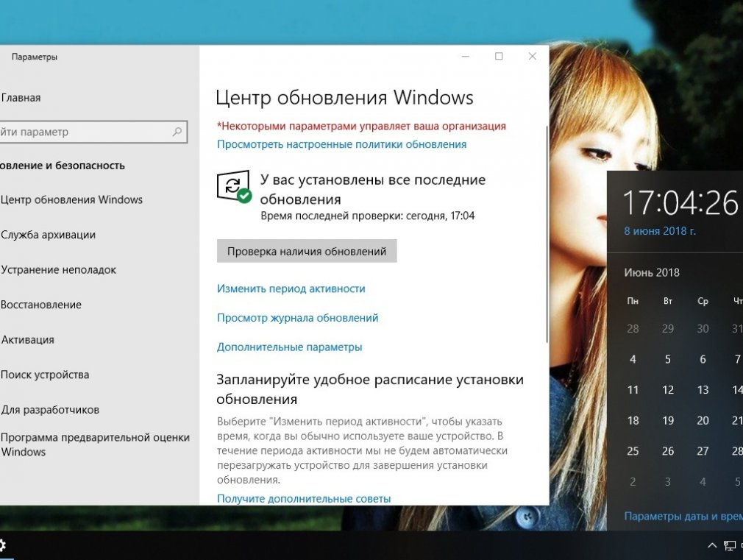Maximize the Параметры window
The width and height of the screenshot is (743, 560).
coord(499,57)
